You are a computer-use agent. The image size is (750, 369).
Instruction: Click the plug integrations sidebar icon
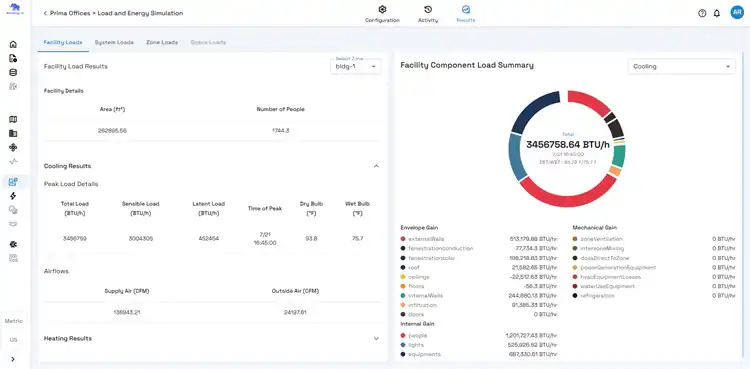13,244
